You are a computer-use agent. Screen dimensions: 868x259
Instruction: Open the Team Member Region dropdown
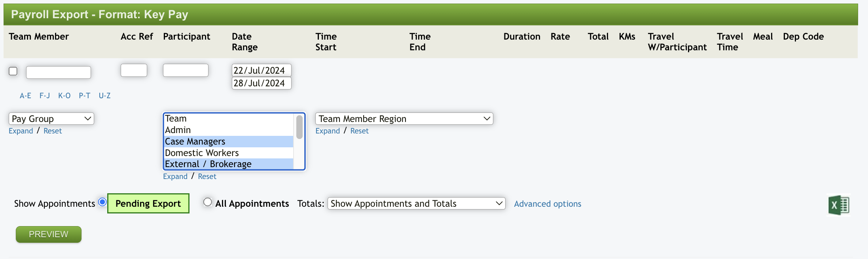[x=404, y=119]
